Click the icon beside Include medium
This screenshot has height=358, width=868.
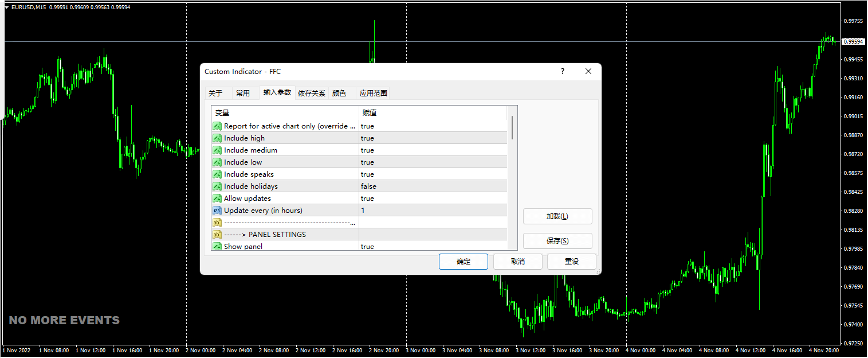point(217,150)
